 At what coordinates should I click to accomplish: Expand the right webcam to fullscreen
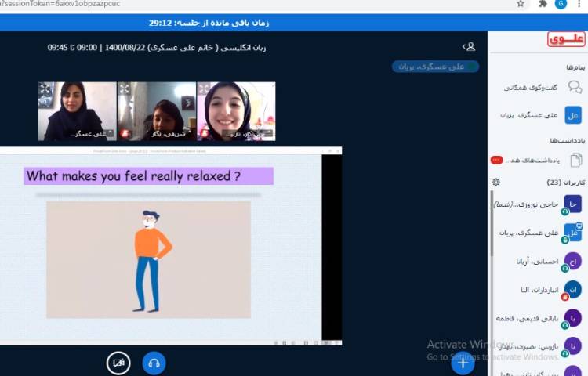point(203,90)
